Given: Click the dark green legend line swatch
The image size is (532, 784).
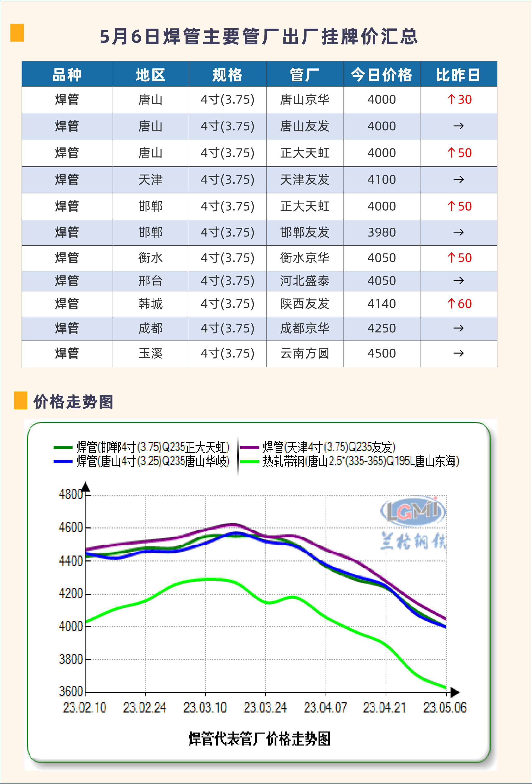Looking at the screenshot, I should (63, 447).
